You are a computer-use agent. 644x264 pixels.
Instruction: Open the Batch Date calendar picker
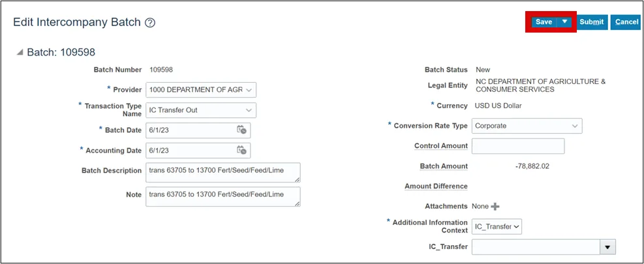point(241,130)
